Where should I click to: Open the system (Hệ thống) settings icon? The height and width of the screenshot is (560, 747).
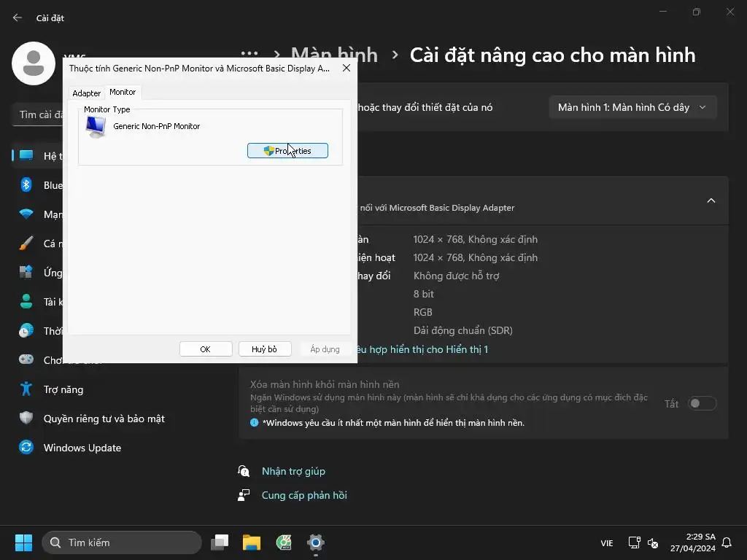coord(26,155)
